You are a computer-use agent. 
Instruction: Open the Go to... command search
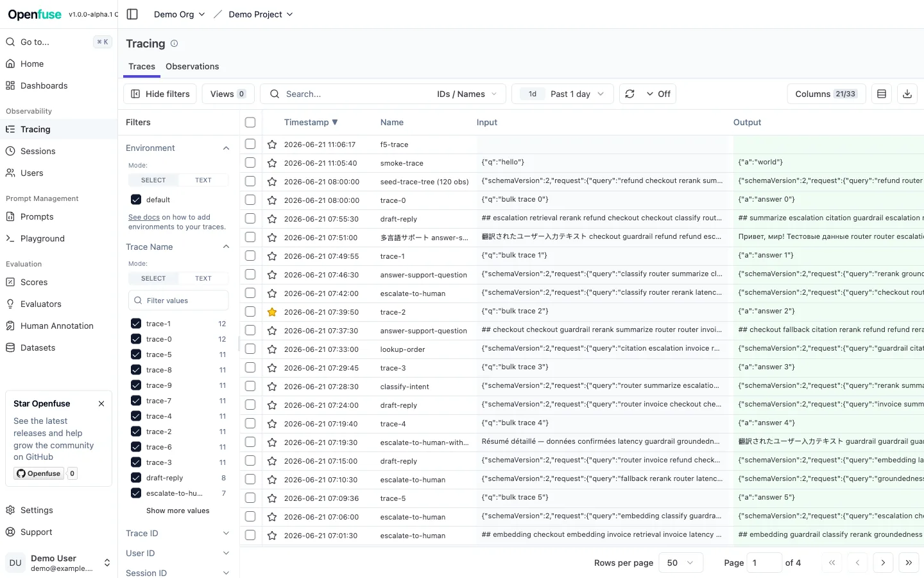pos(58,42)
